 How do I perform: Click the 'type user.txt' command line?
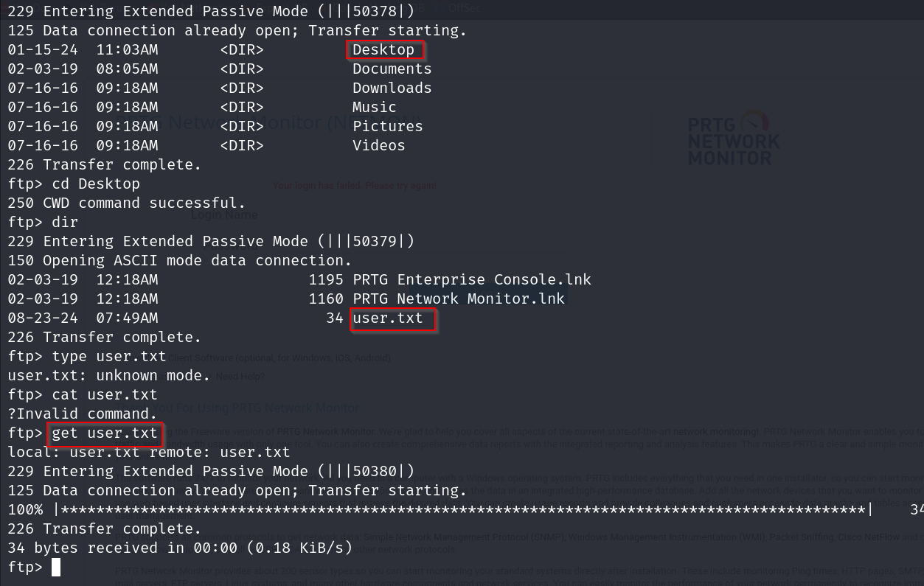pyautogui.click(x=109, y=356)
